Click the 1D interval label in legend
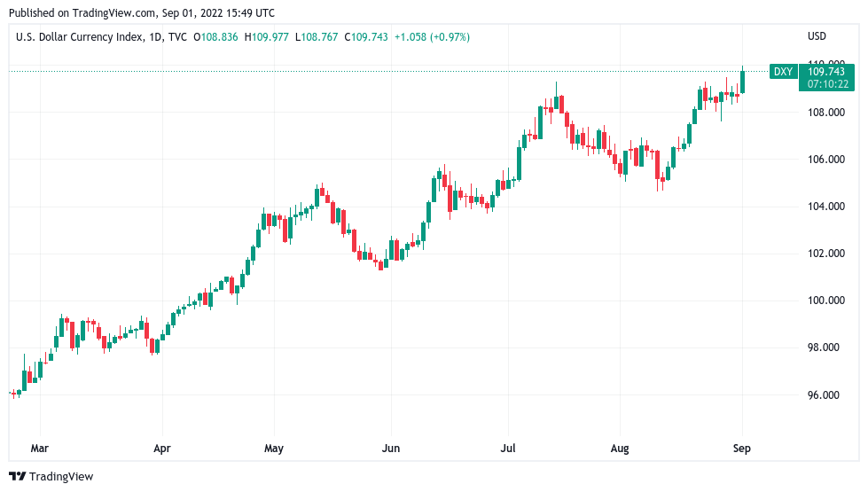868x492 pixels. tap(155, 37)
